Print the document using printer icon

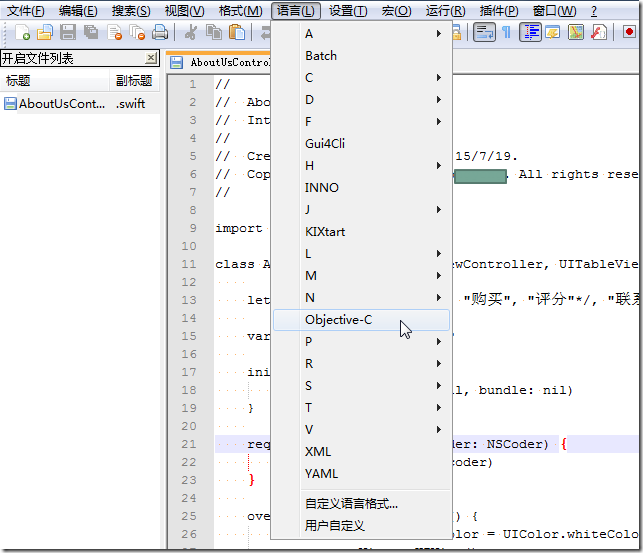tap(160, 32)
